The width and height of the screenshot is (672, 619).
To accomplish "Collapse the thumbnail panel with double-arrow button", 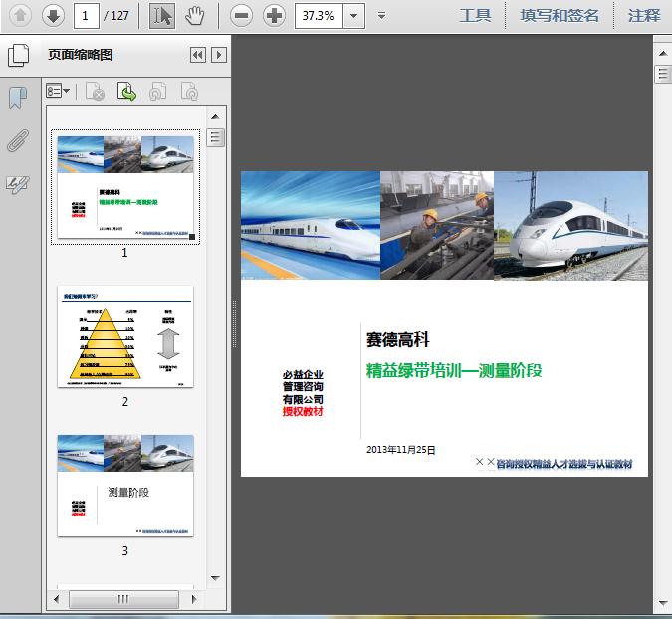I will point(197,55).
